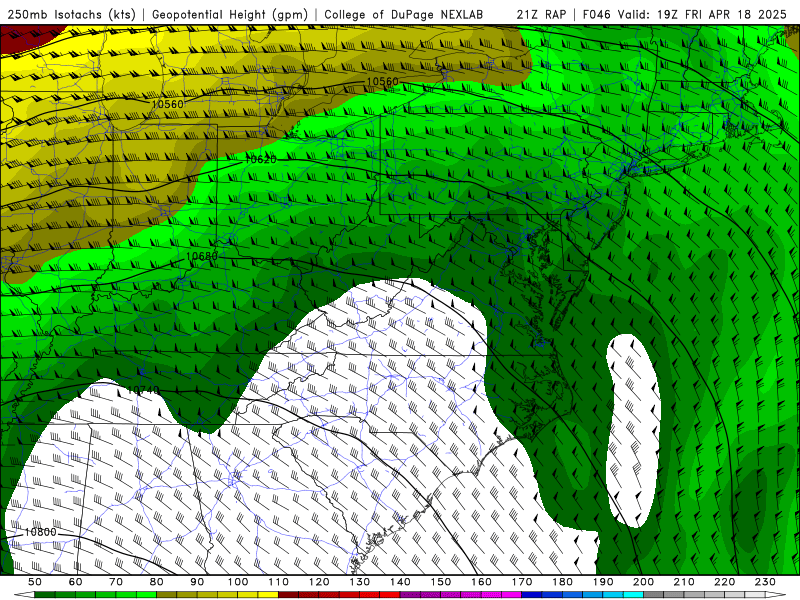Screen dimensions: 800x600
Task: Pick the bright red swatch left of 140
Action: (x=390, y=595)
